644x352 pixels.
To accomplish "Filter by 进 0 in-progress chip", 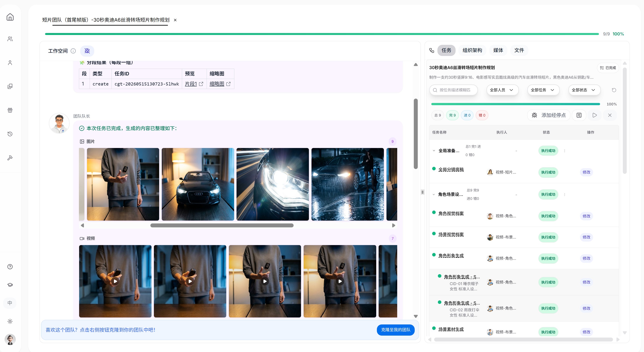I will 467,115.
